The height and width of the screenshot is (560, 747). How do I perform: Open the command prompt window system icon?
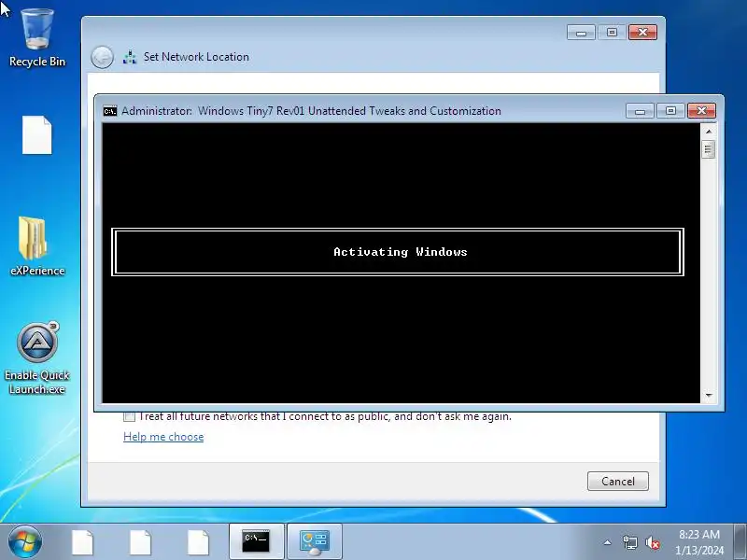[x=110, y=111]
